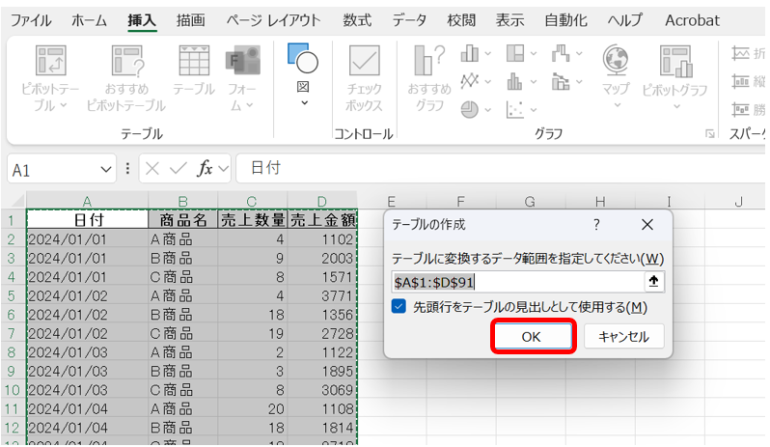Viewport: 770px width, 447px height.
Task: Click the formula bar cancel X icon
Action: 152,169
